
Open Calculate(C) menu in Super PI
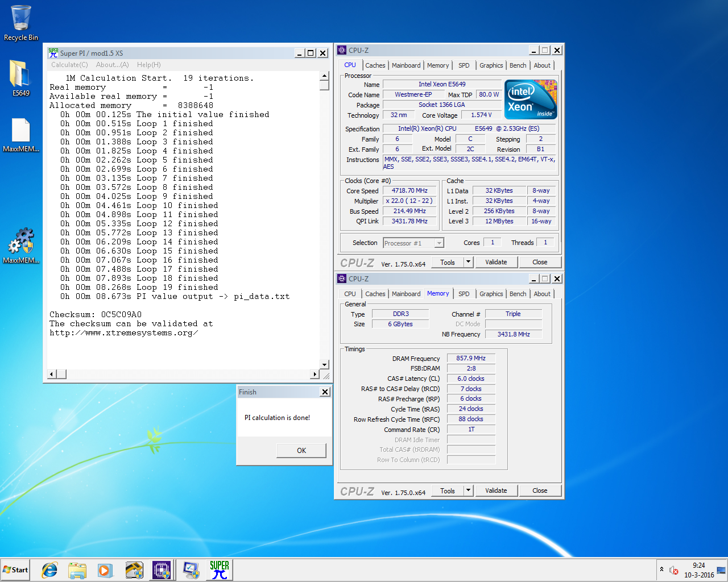pyautogui.click(x=69, y=65)
